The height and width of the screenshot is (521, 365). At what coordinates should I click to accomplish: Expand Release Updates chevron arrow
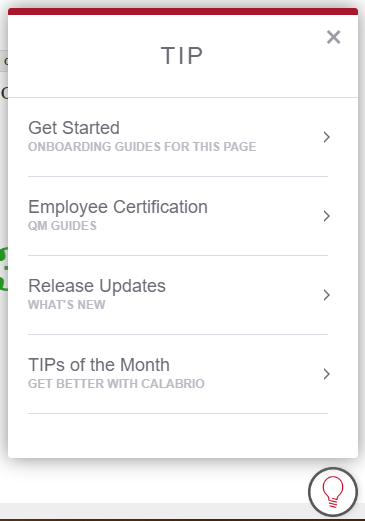click(326, 295)
